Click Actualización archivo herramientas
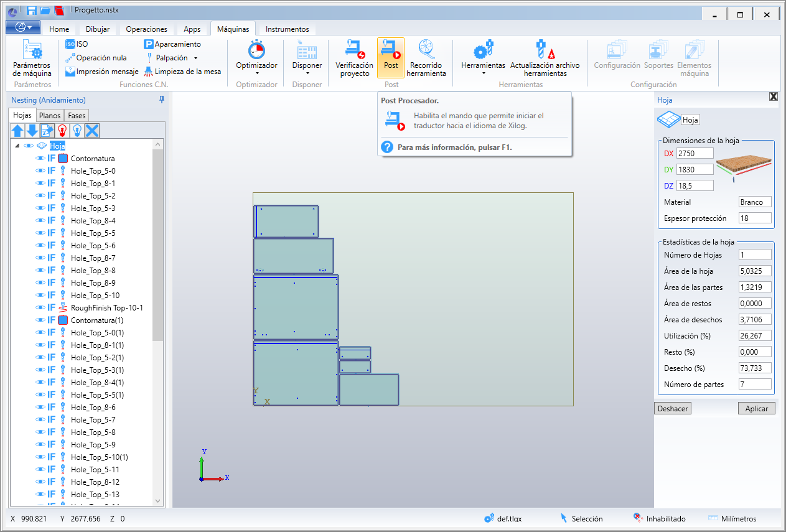Viewport: 786px width, 532px height. click(545, 58)
